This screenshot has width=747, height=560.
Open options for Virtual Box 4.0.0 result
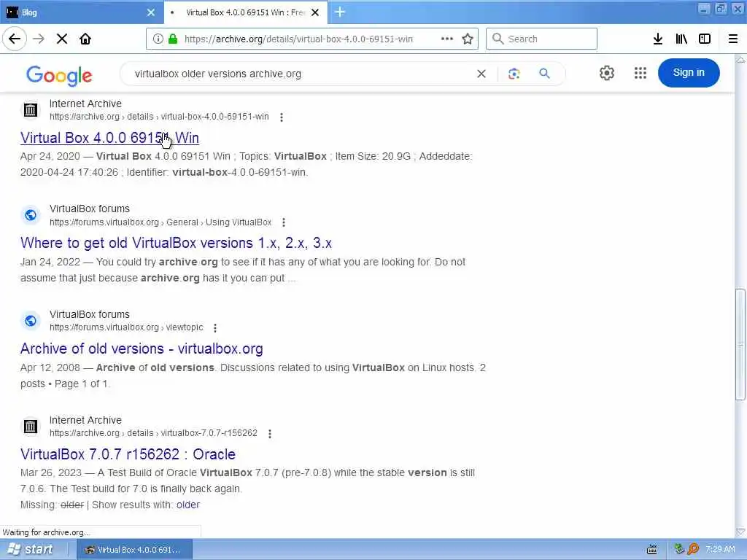tap(282, 117)
